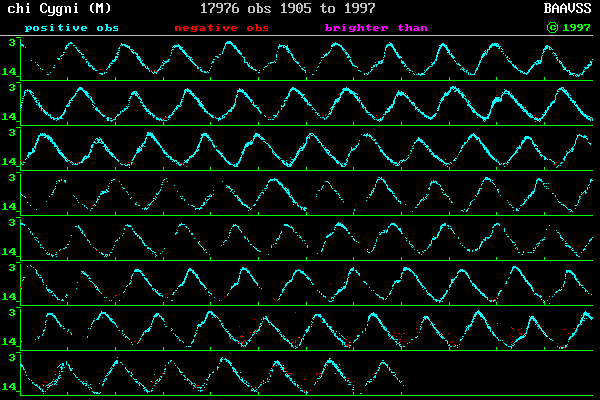This screenshot has height=400, width=600.
Task: Click the green baseline beneath the top row
Action: pos(300,80)
